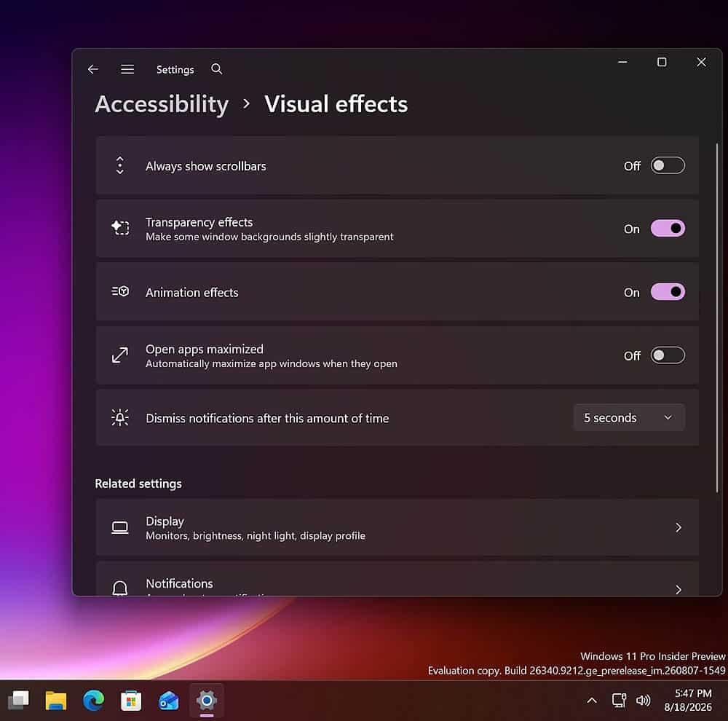Maximize the Settings window
The height and width of the screenshot is (721, 728).
662,62
